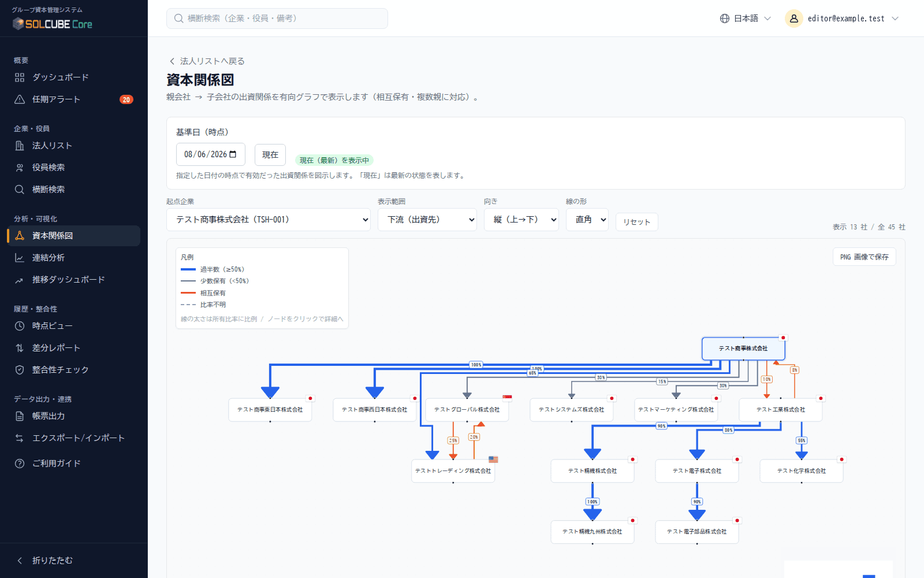This screenshot has width=924, height=578.
Task: Expand the editor@example.test account menu
Action: click(842, 18)
